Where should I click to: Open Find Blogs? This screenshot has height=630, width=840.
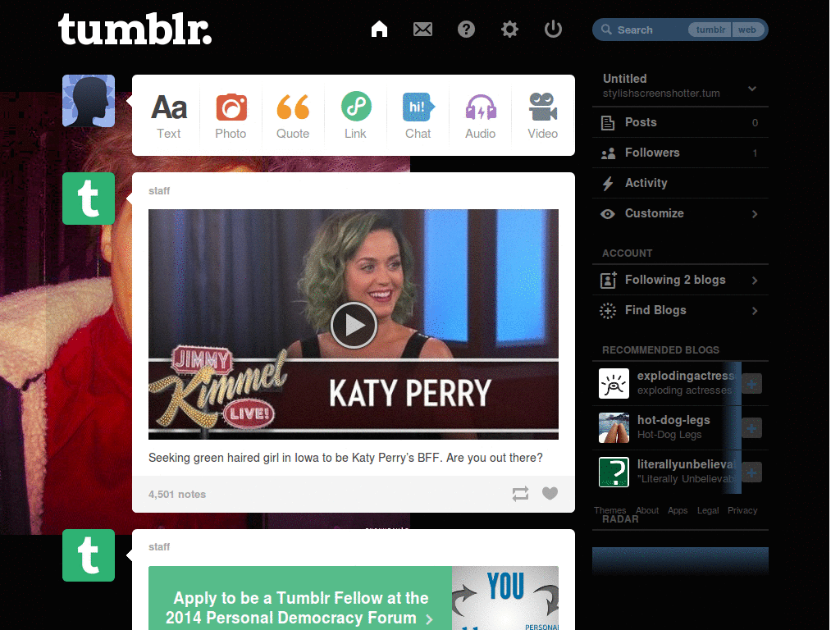(680, 310)
